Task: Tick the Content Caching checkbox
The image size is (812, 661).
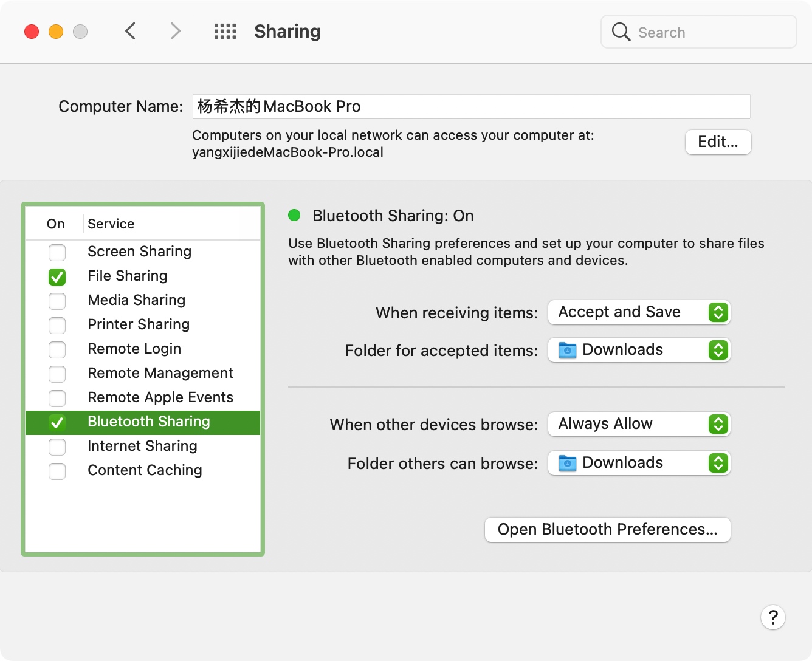Action: 57,471
